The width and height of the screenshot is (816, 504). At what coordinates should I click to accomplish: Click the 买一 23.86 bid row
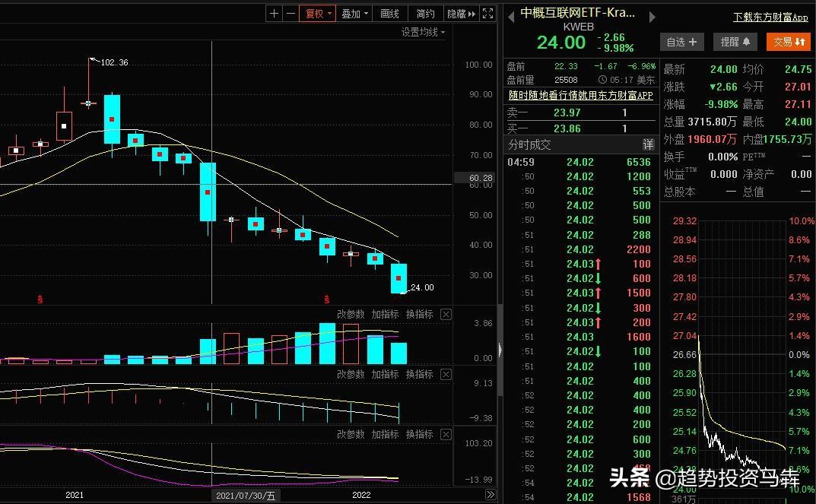pyautogui.click(x=580, y=128)
